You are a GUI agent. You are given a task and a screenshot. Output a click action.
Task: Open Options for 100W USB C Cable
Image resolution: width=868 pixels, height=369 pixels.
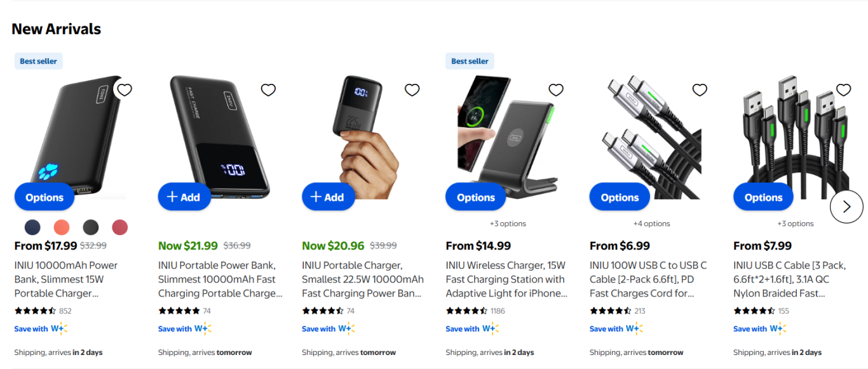[x=620, y=197]
